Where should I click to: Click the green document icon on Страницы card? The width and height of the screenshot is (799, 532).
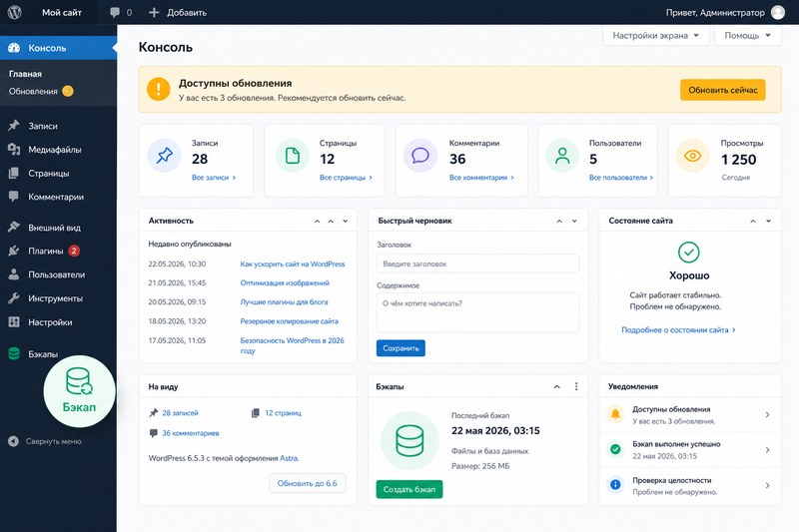coord(293,156)
